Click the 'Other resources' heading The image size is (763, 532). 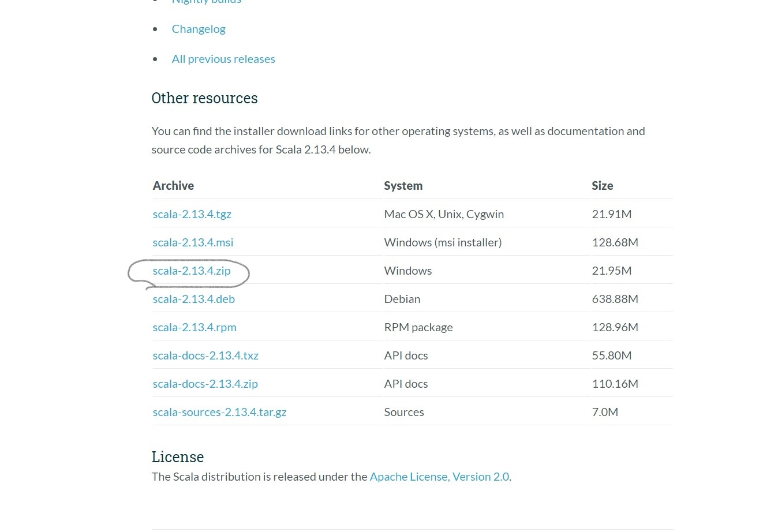(x=204, y=98)
